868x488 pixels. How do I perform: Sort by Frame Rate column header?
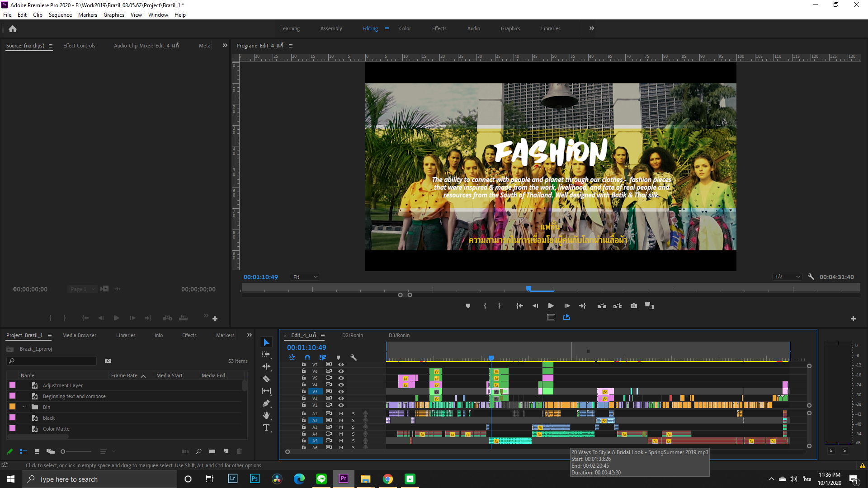tap(124, 375)
